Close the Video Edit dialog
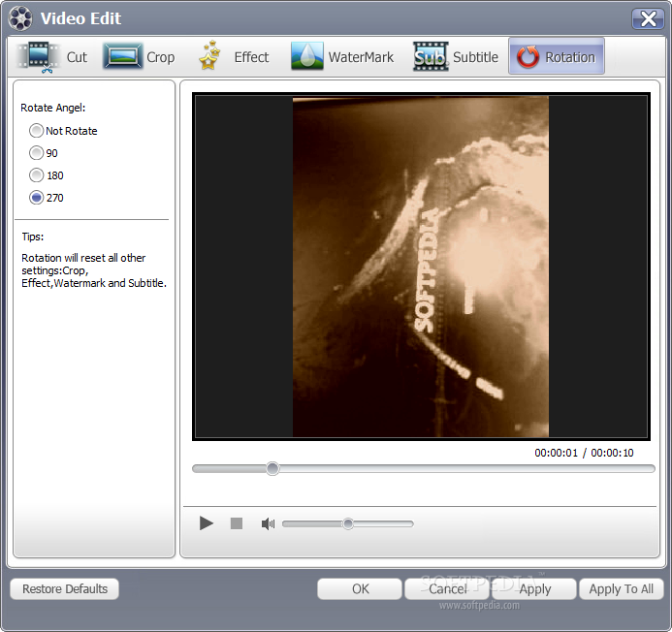Screen dimensions: 672x632 click(x=648, y=18)
